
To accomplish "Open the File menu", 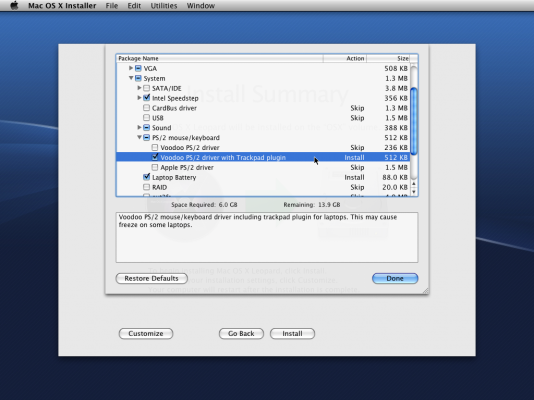I will 112,6.
